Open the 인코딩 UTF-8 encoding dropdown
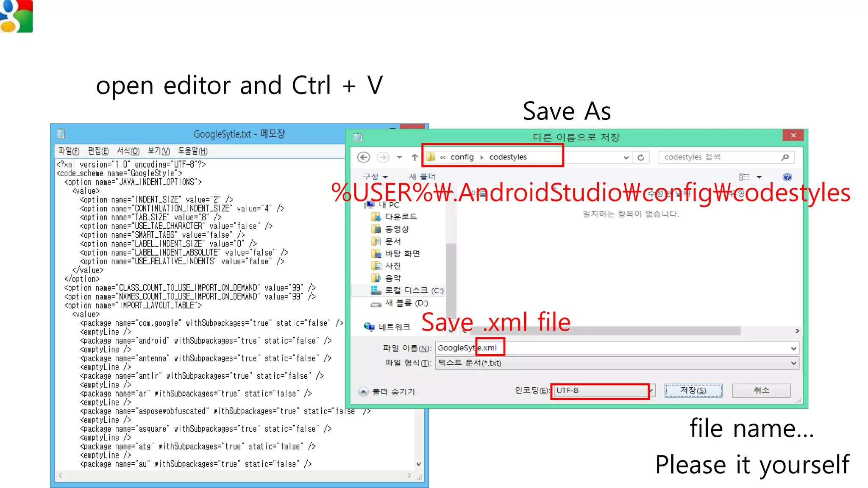868x488 pixels. [x=604, y=391]
